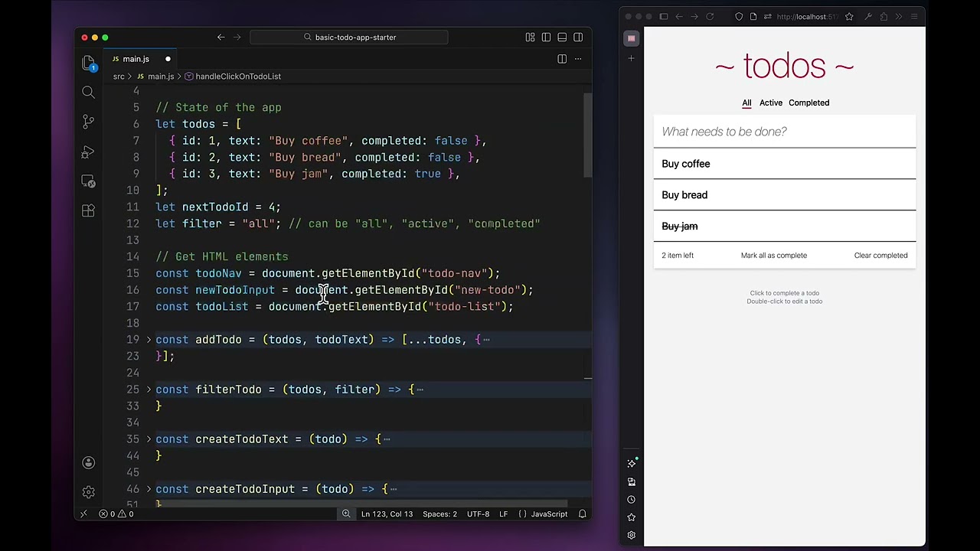Open the editor More Actions menu
This screenshot has height=551, width=980.
pos(578,59)
